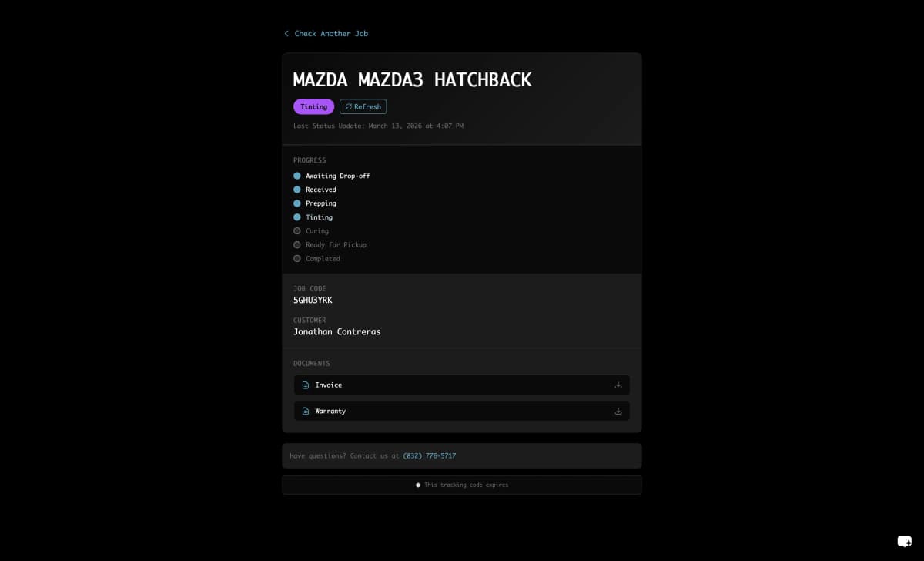Click the Refresh button

point(363,106)
